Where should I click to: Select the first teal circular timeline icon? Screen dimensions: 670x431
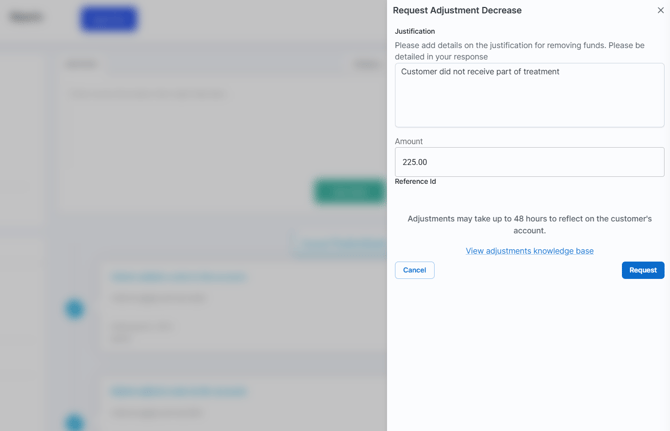(74, 308)
